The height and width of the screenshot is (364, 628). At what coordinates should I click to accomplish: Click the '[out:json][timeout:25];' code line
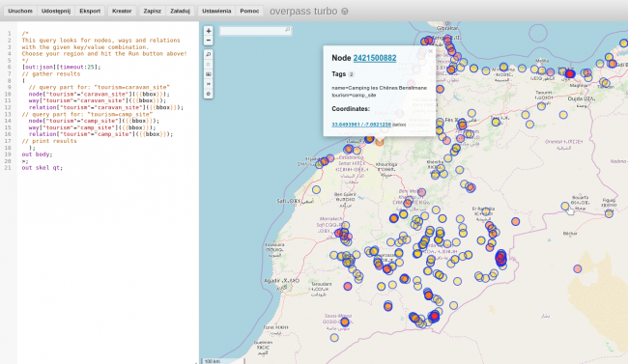[x=61, y=67]
